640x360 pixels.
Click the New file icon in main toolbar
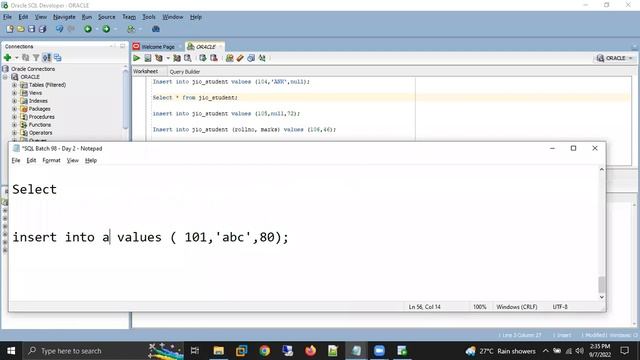(x=10, y=29)
